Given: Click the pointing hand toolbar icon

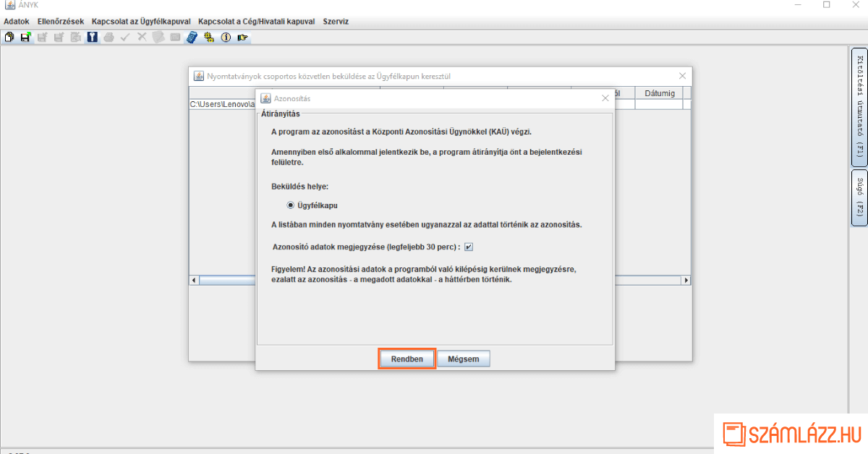Looking at the screenshot, I should point(242,38).
